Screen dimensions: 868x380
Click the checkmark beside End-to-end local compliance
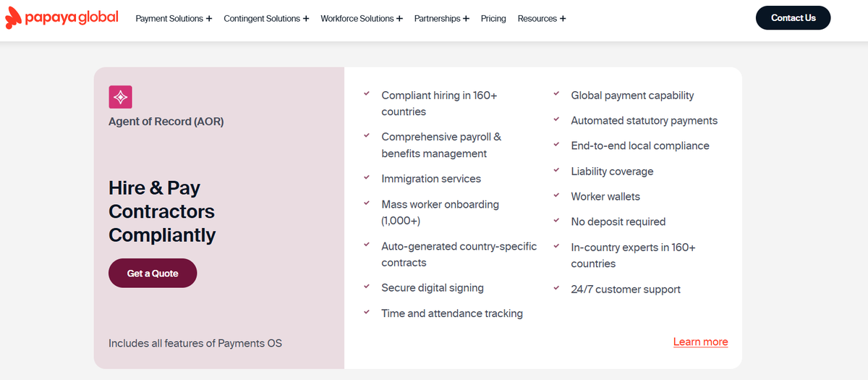pyautogui.click(x=556, y=145)
